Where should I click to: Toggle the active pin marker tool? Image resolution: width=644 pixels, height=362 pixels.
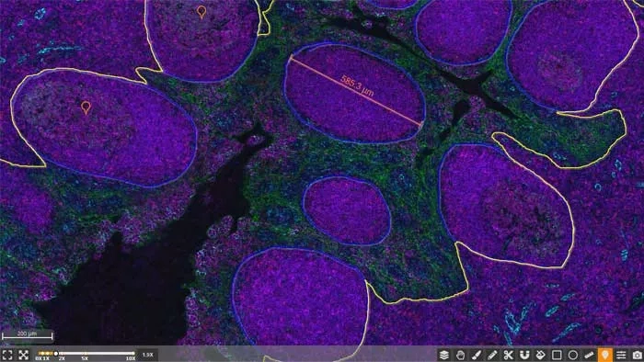click(605, 355)
